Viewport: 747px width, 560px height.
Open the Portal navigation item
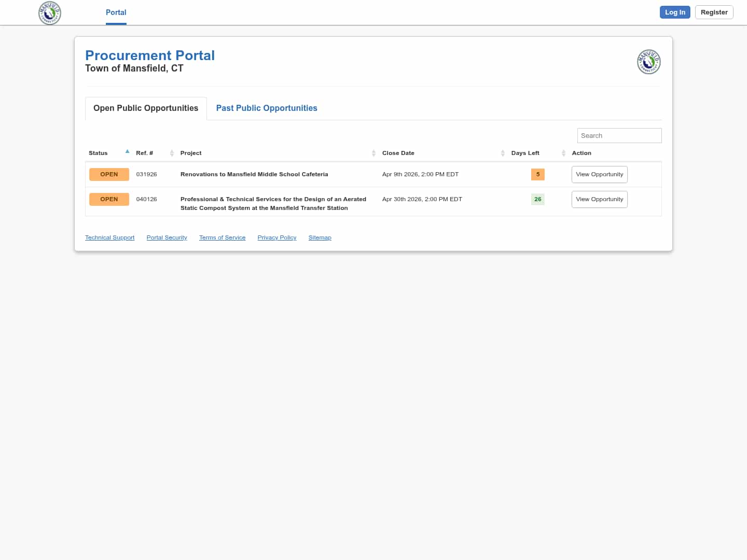click(x=116, y=12)
